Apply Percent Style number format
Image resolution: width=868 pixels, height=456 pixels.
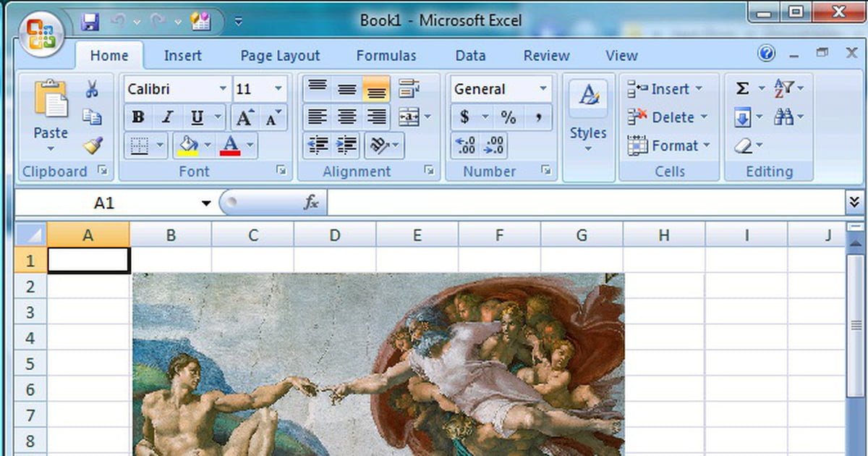509,117
